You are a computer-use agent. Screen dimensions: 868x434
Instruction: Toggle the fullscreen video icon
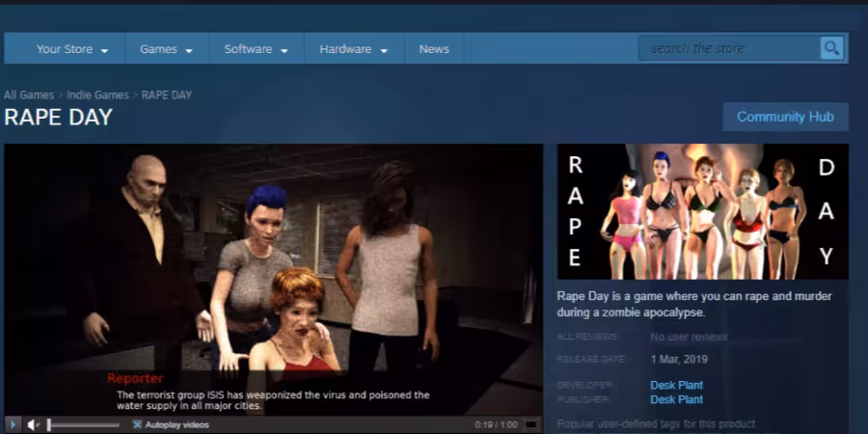tap(530, 424)
